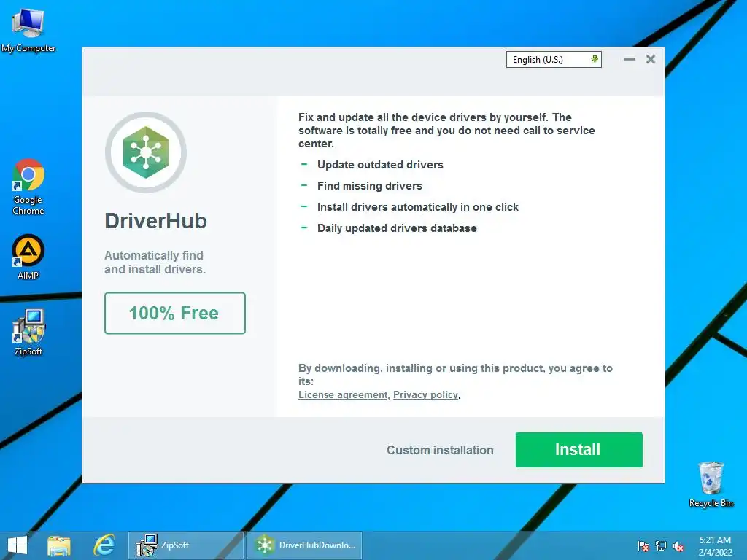This screenshot has width=747, height=560.
Task: Open the Privacy policy link
Action: pos(425,394)
